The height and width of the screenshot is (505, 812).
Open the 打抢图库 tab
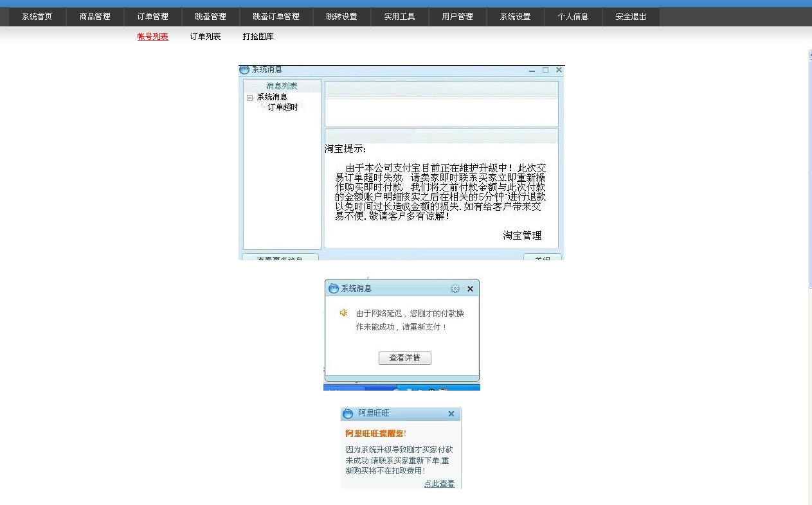coord(258,37)
